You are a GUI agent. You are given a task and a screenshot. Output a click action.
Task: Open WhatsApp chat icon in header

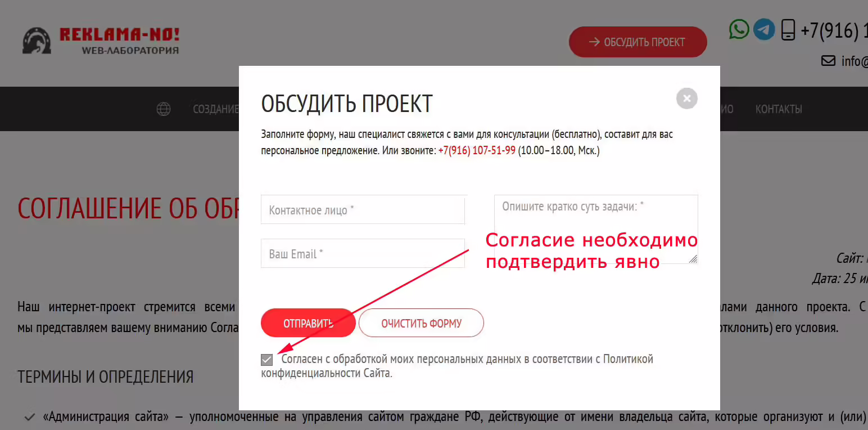pyautogui.click(x=739, y=29)
